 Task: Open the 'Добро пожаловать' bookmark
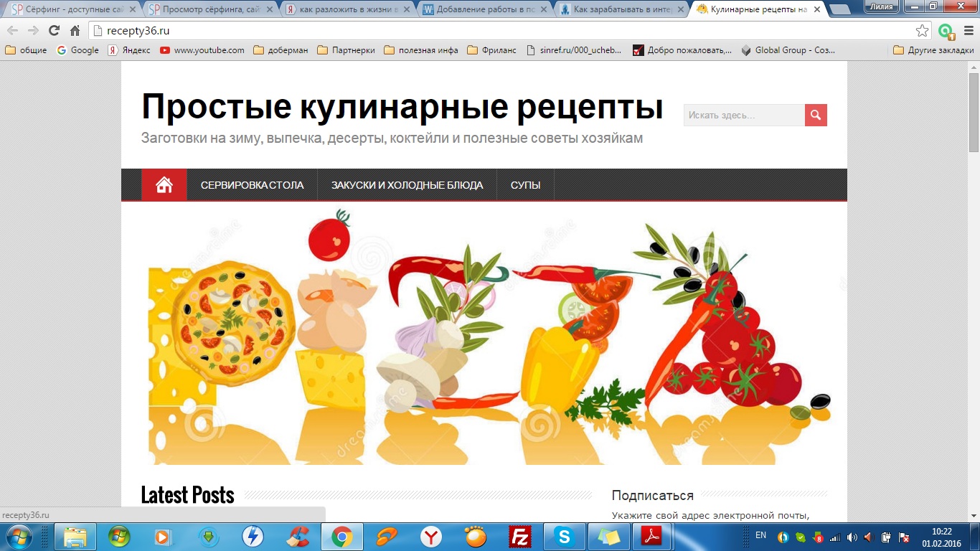tap(682, 50)
